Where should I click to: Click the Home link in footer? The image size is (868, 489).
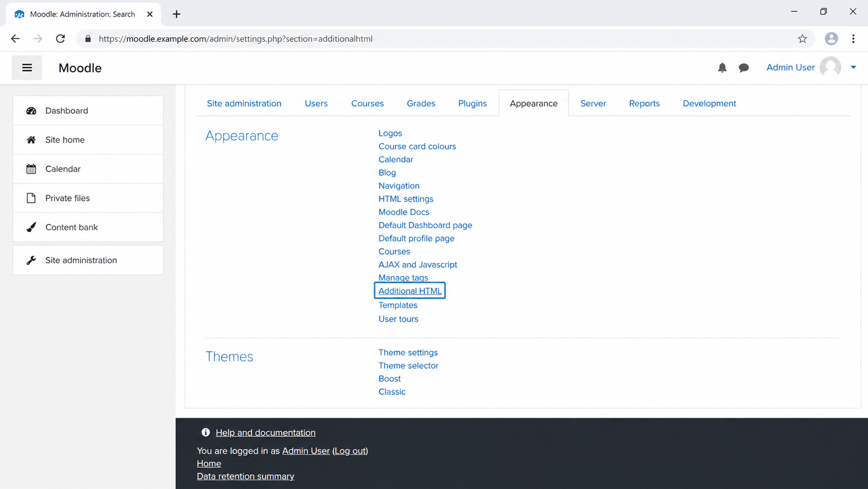click(x=209, y=464)
